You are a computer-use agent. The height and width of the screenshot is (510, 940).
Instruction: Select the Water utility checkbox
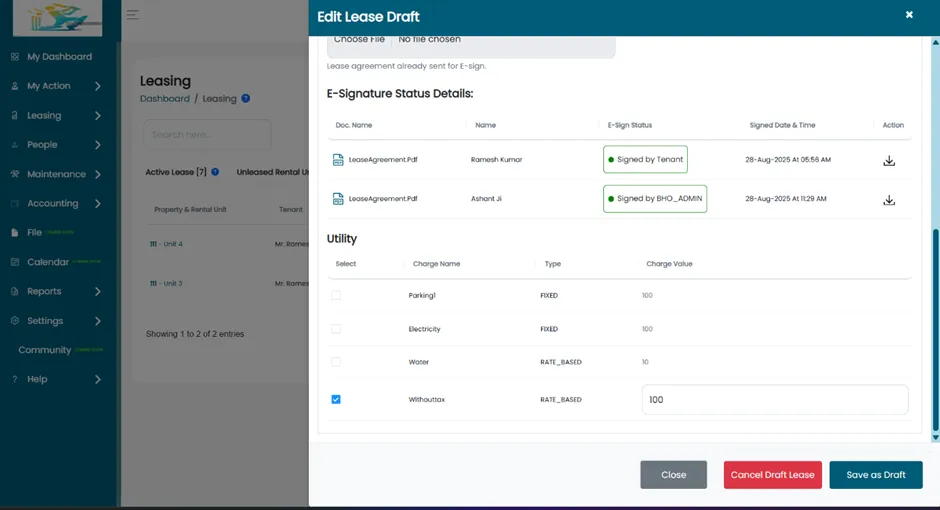pyautogui.click(x=336, y=361)
